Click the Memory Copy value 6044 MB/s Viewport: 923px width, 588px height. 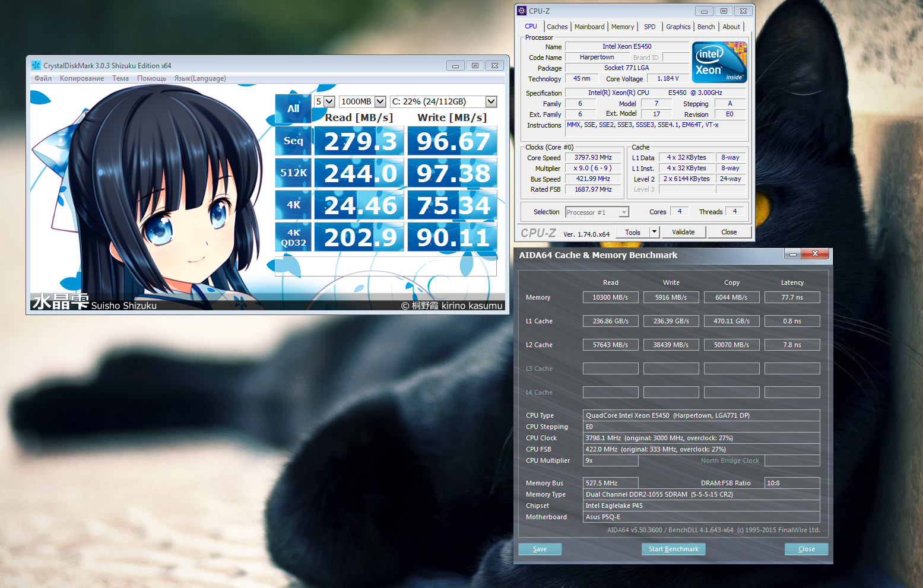coord(731,297)
